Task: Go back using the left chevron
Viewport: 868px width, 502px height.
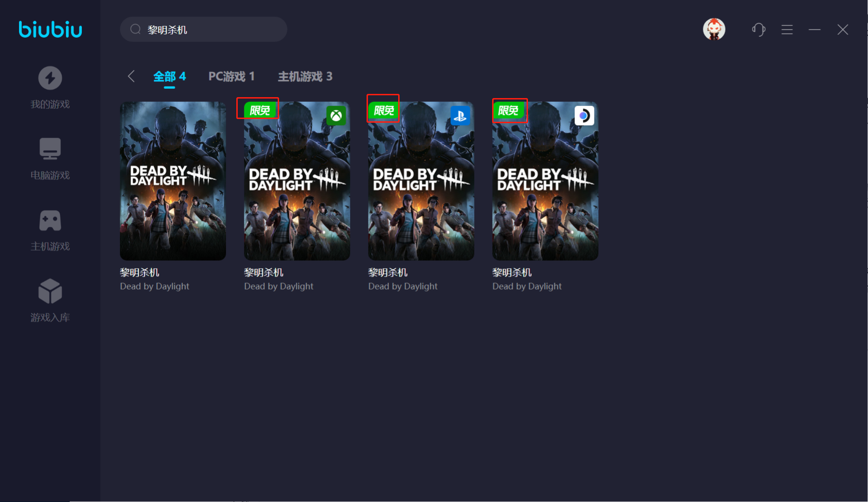Action: coord(131,76)
